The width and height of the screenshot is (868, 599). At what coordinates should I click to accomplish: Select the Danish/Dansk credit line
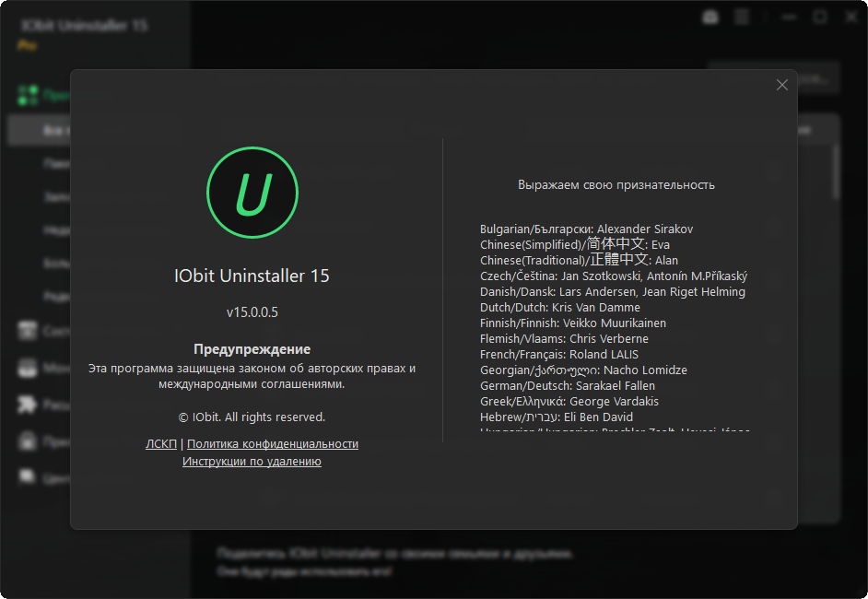pos(613,292)
